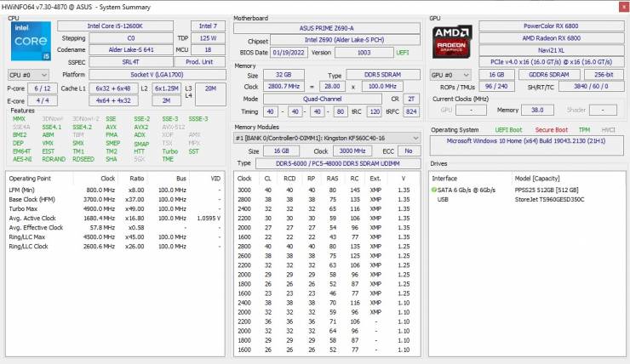Click the Turbo feature flag
This screenshot has height=364, width=630.
coord(170,151)
